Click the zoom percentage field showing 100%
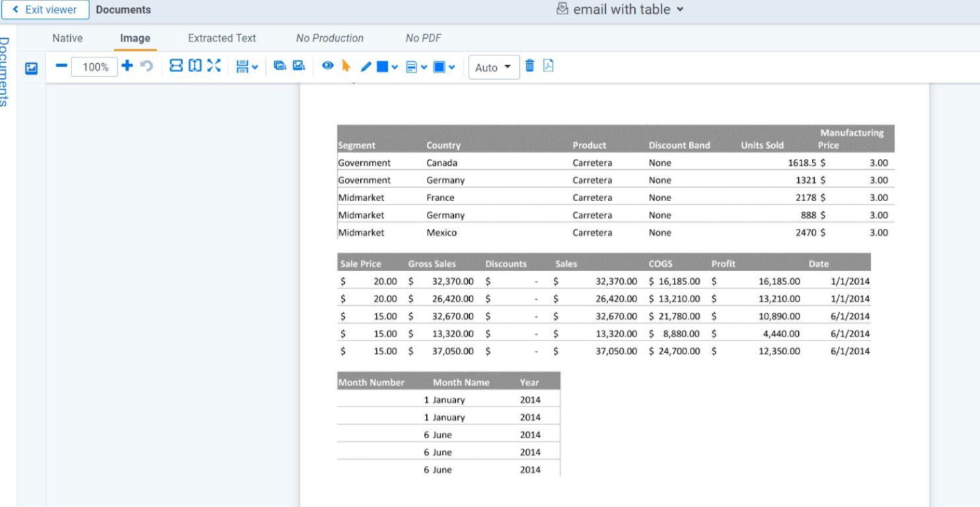This screenshot has width=980, height=507. click(95, 67)
